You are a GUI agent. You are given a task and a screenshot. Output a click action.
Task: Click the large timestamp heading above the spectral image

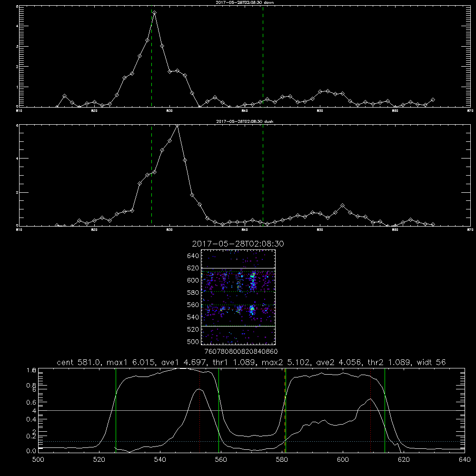pos(238,244)
